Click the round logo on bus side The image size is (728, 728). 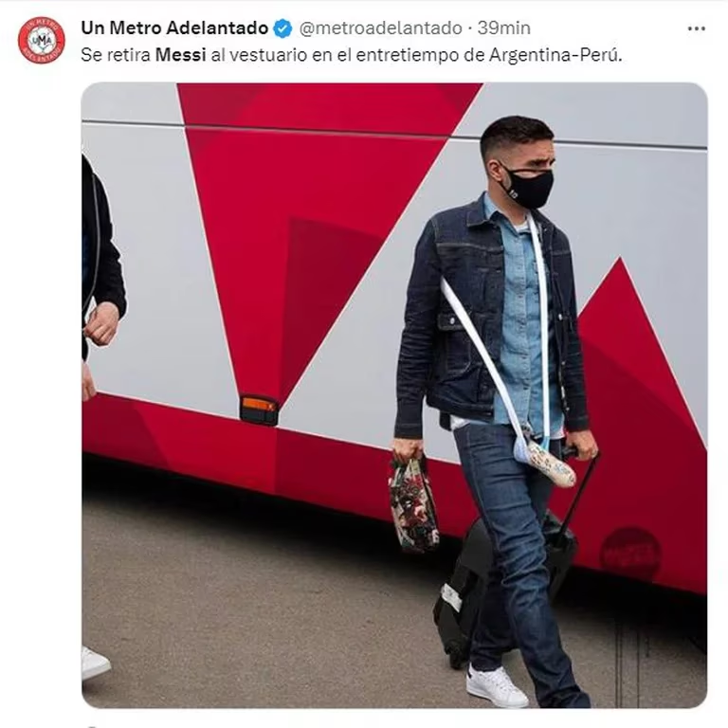[630, 554]
